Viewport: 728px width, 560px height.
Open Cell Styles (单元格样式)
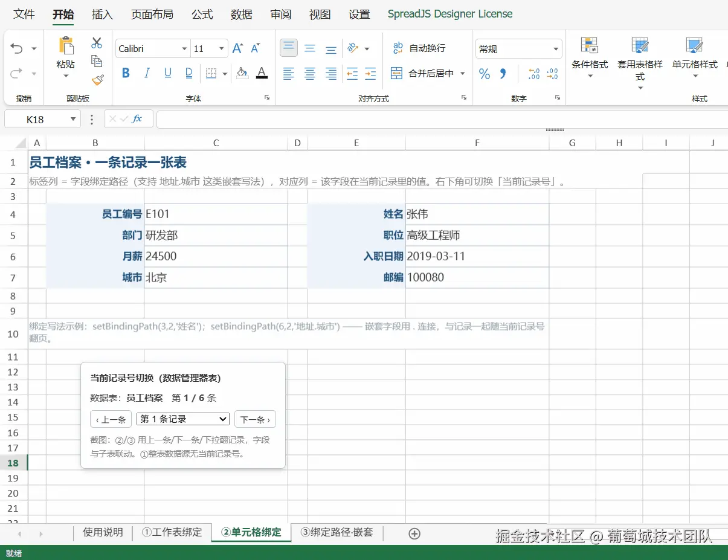click(695, 57)
